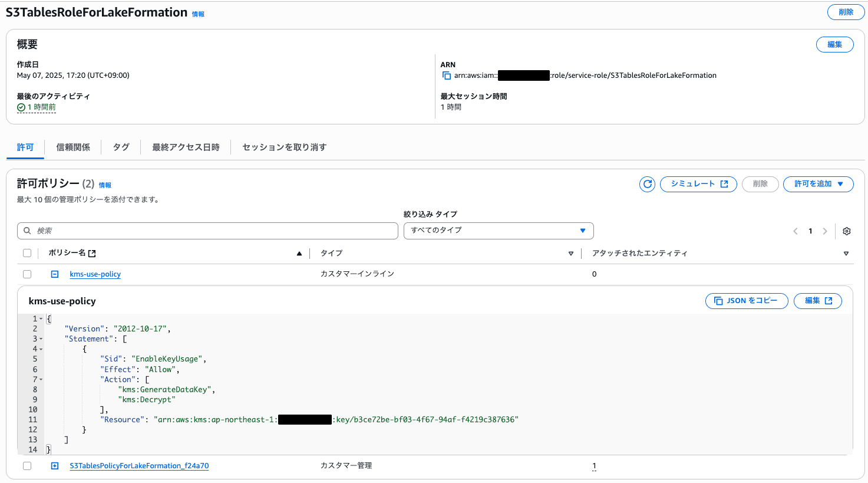Fold the Statement array at line 3
The image size is (868, 483).
[41, 339]
